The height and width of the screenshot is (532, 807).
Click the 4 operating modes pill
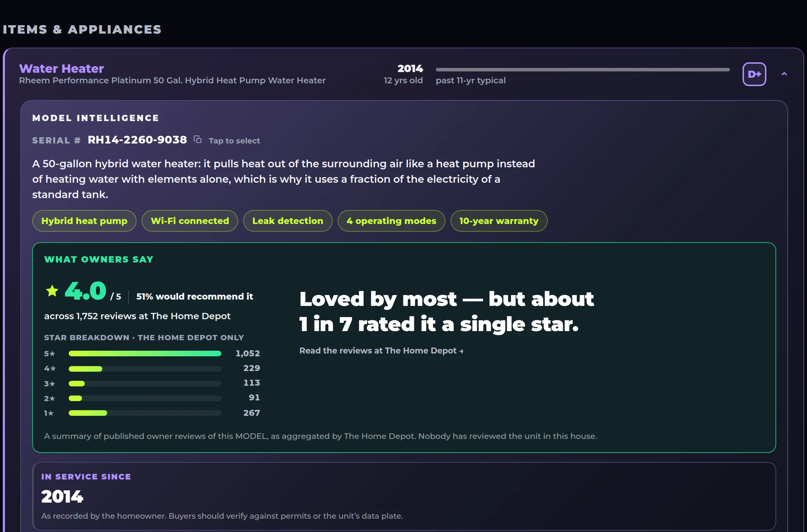pyautogui.click(x=391, y=221)
